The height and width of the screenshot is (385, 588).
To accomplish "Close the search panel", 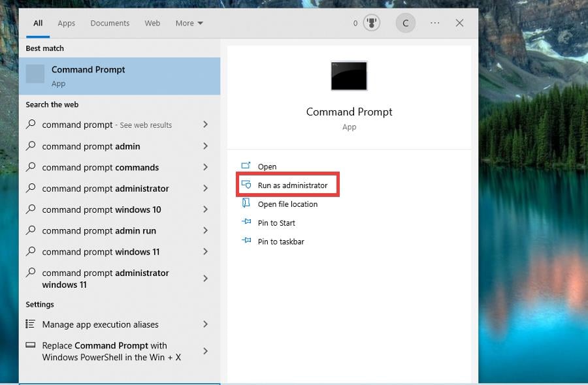I will pos(459,23).
